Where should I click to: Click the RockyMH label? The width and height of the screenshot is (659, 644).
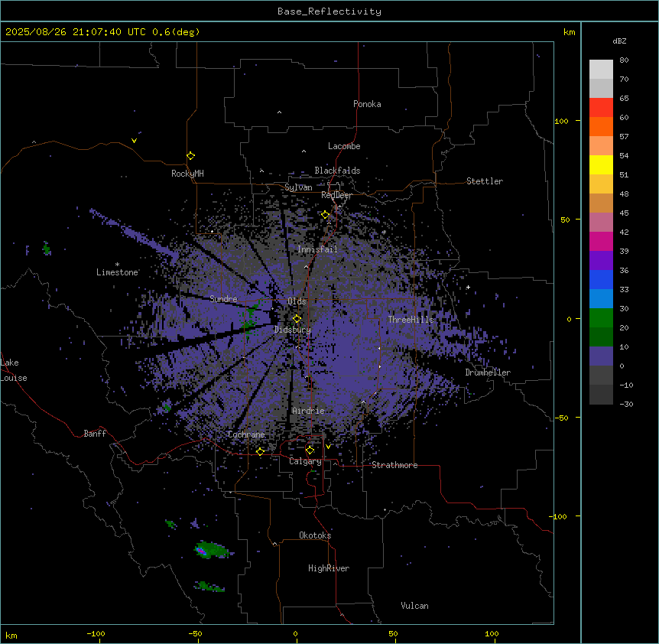[187, 174]
